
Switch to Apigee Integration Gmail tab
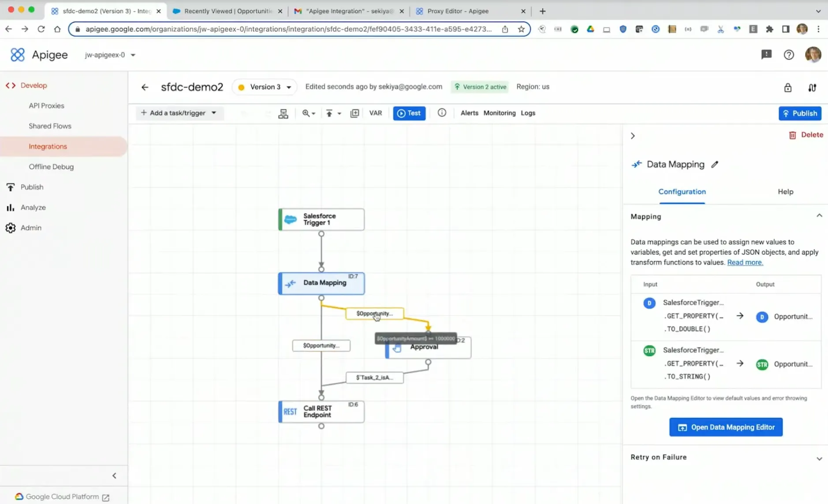[349, 11]
